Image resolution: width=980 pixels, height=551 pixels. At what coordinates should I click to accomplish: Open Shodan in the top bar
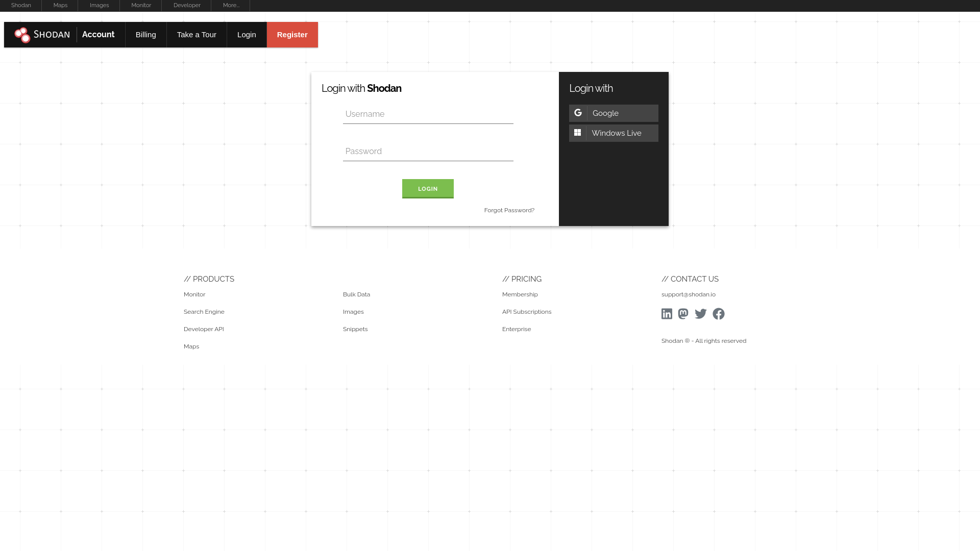pyautogui.click(x=21, y=5)
